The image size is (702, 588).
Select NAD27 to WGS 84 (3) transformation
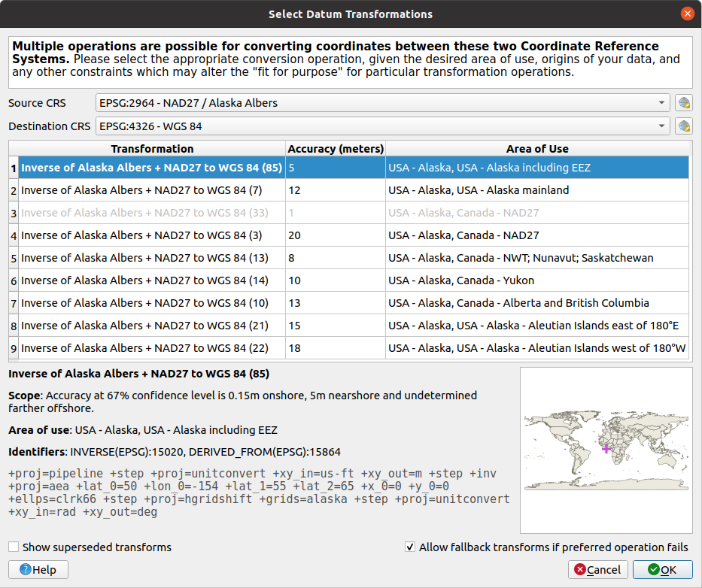pyautogui.click(x=141, y=235)
